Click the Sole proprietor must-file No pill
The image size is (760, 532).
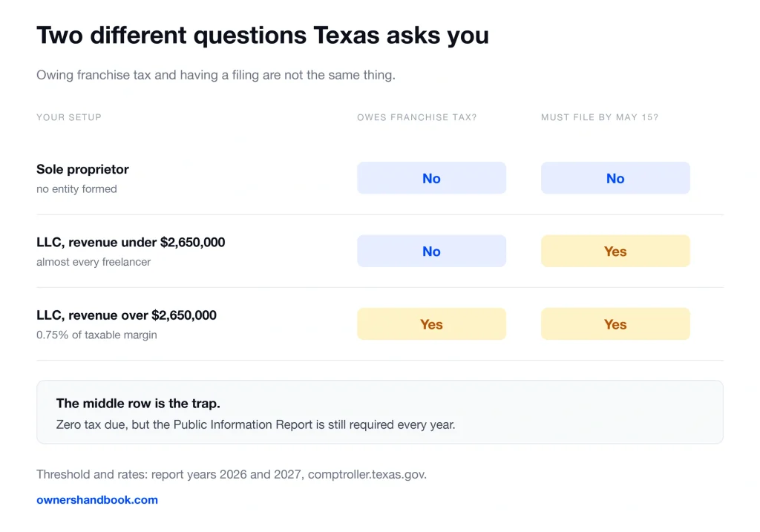pos(615,178)
